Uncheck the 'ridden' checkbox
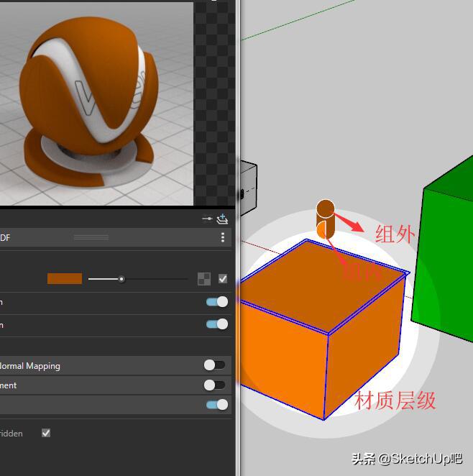This screenshot has width=473, height=476. [x=46, y=433]
